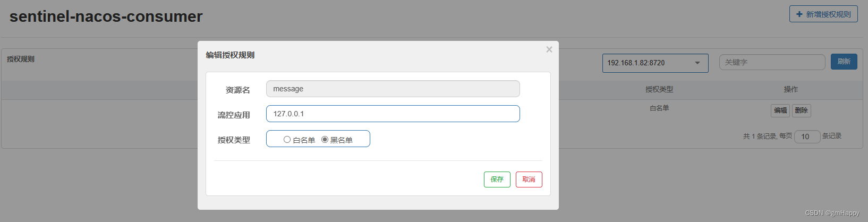Click the plus icon on 新增授权规则
Viewport: 868px width, 222px height.
tap(799, 14)
